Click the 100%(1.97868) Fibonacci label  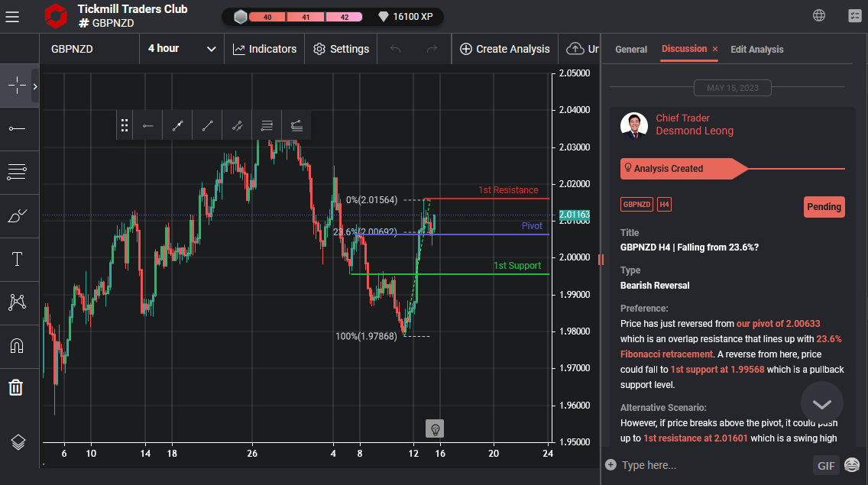(x=366, y=336)
